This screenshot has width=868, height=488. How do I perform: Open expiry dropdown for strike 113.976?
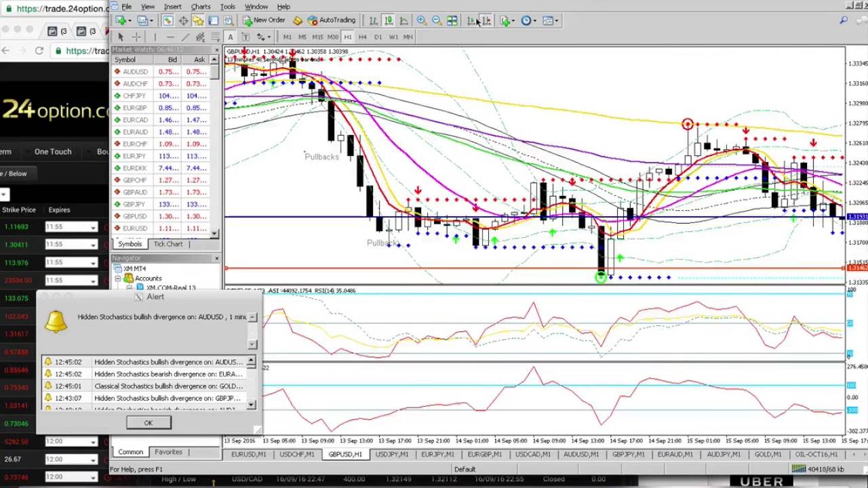point(93,263)
